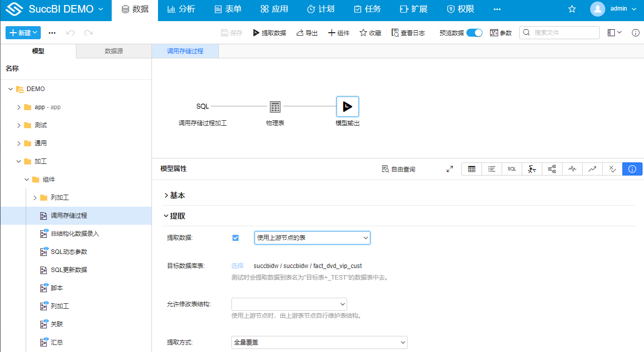Click the info panel toggle icon

(x=632, y=169)
